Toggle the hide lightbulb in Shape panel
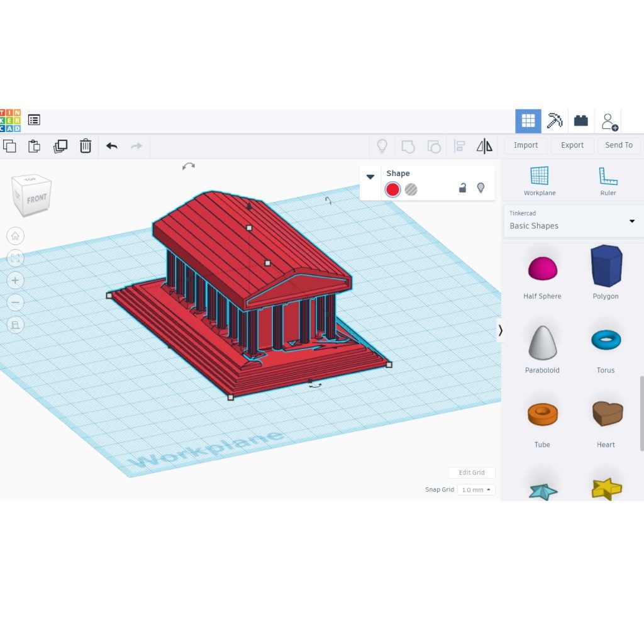The width and height of the screenshot is (644, 644). coord(480,188)
